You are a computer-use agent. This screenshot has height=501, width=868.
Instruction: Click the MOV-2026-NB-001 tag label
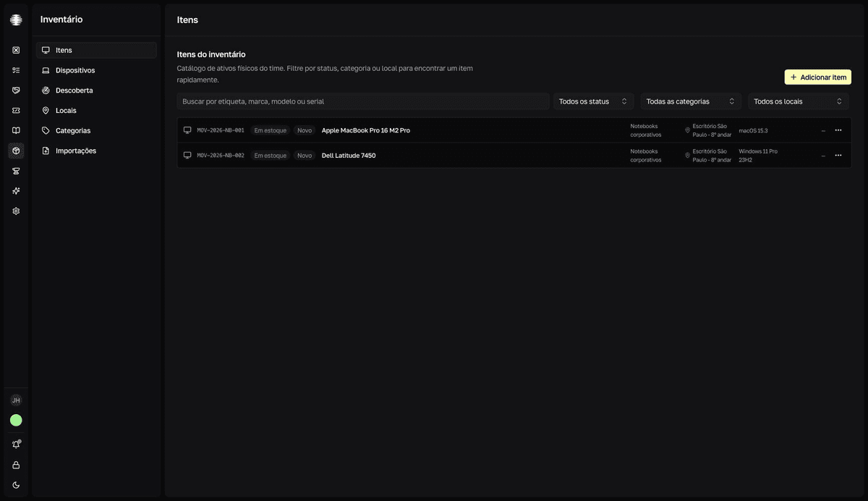click(x=221, y=130)
